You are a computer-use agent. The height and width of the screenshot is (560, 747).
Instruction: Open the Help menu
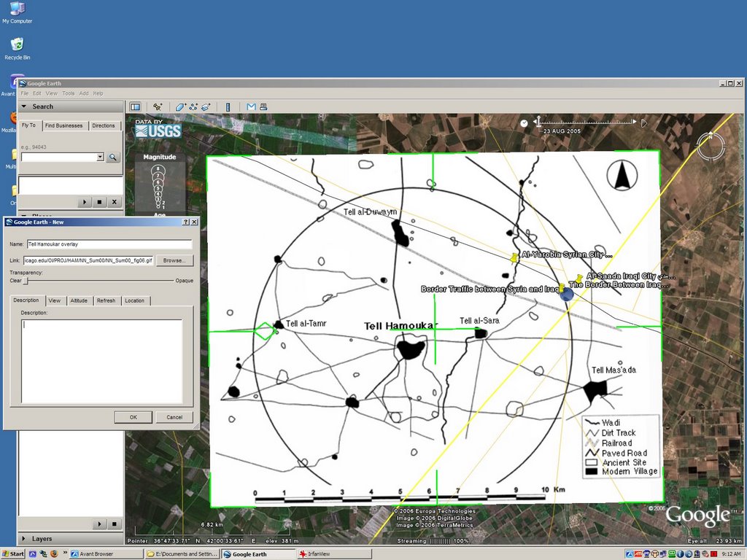click(98, 93)
